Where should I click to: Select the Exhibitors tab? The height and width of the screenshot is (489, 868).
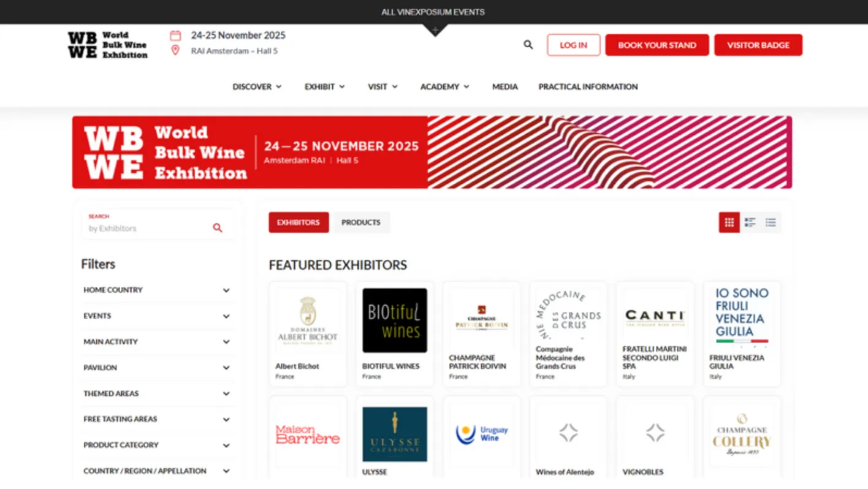[x=299, y=222]
